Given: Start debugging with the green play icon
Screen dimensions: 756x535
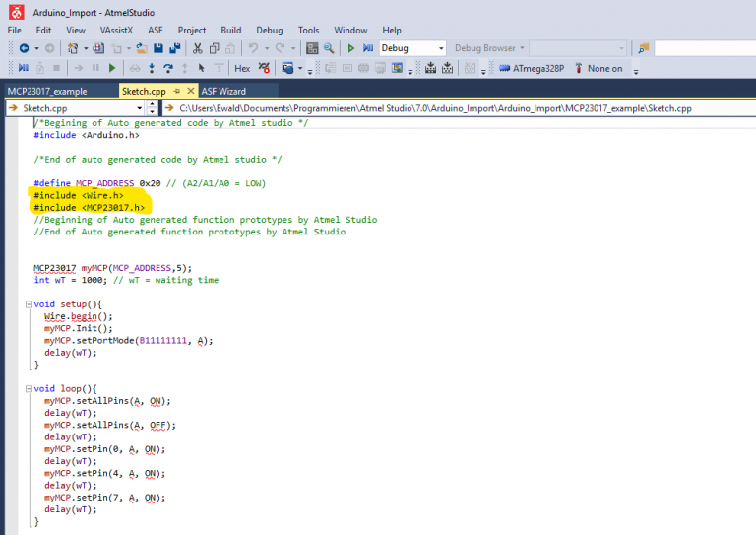Looking at the screenshot, I should click(351, 48).
